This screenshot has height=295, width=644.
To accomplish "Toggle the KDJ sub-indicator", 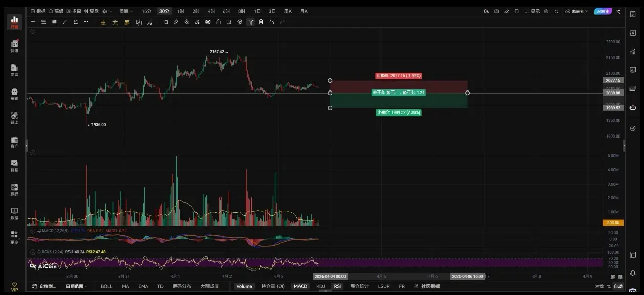I will pyautogui.click(x=320, y=286).
